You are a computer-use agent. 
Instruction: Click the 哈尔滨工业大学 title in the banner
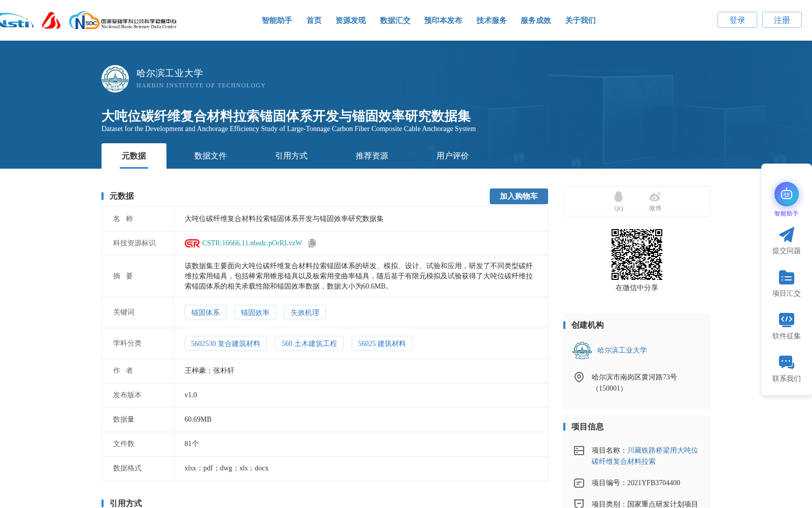[x=170, y=73]
